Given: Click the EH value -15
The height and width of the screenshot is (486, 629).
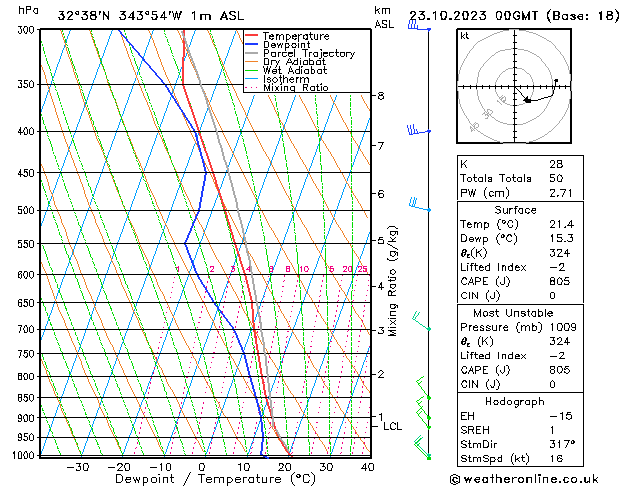Looking at the screenshot, I should point(561,416).
